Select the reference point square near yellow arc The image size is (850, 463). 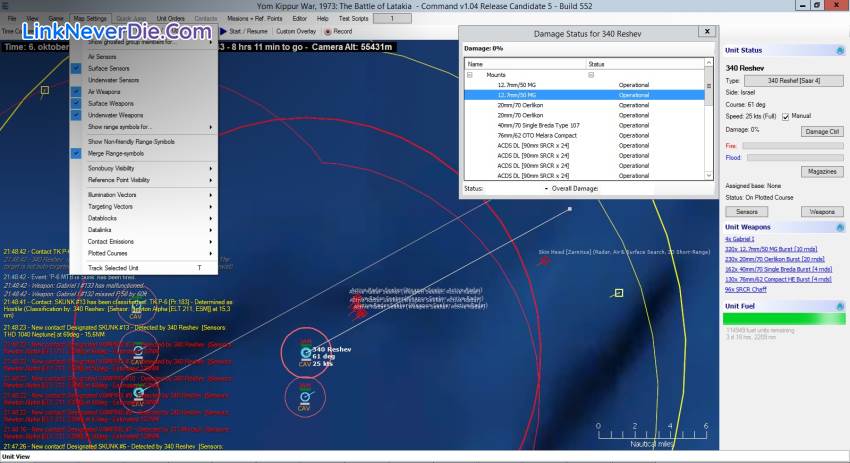click(x=619, y=293)
